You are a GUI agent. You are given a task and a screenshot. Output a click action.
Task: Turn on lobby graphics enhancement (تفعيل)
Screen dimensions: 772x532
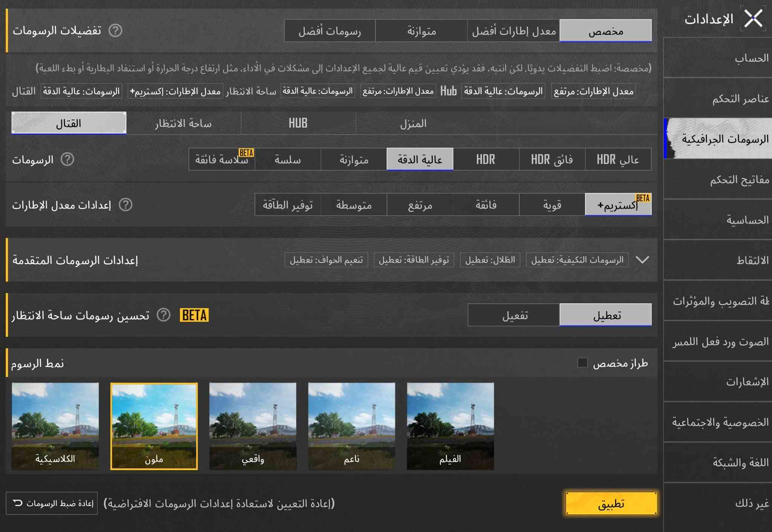coord(514,315)
